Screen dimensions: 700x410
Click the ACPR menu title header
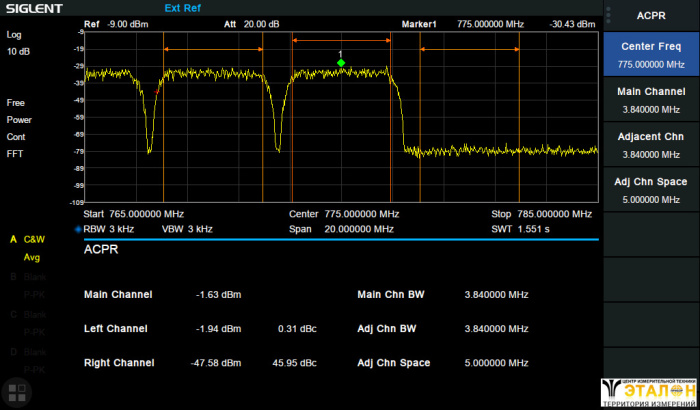coord(651,15)
